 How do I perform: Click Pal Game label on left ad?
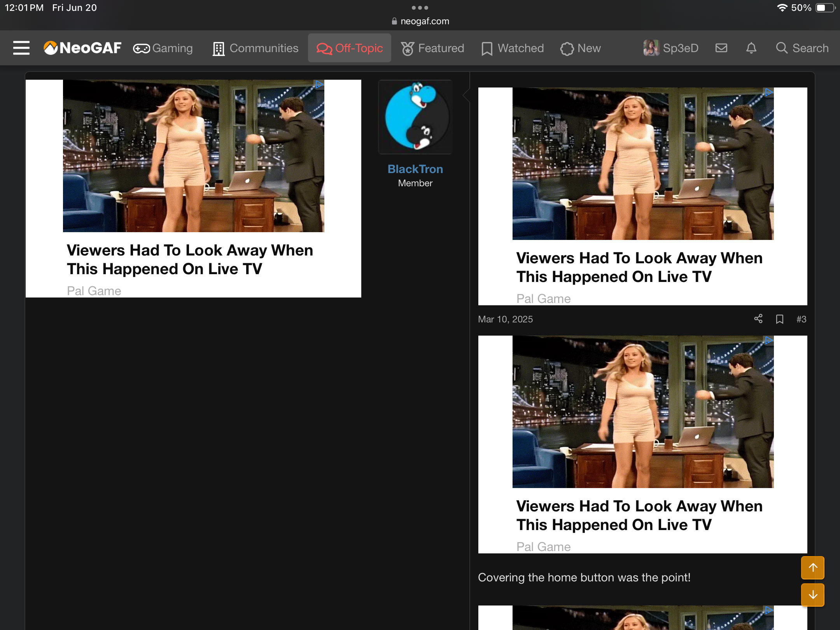94,291
